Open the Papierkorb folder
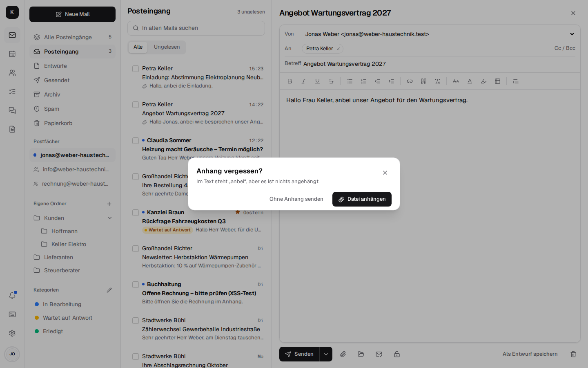The width and height of the screenshot is (588, 368). pyautogui.click(x=72, y=123)
